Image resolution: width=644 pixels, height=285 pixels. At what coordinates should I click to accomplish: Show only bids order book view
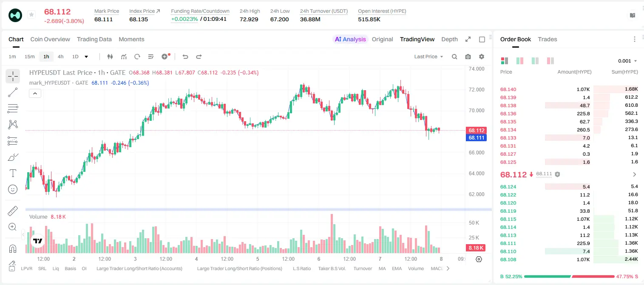pos(535,61)
